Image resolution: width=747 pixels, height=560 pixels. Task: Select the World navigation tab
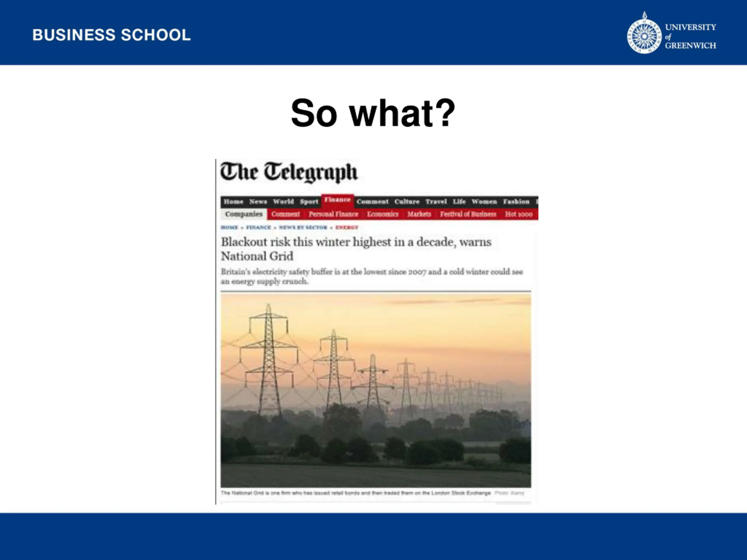pyautogui.click(x=283, y=202)
